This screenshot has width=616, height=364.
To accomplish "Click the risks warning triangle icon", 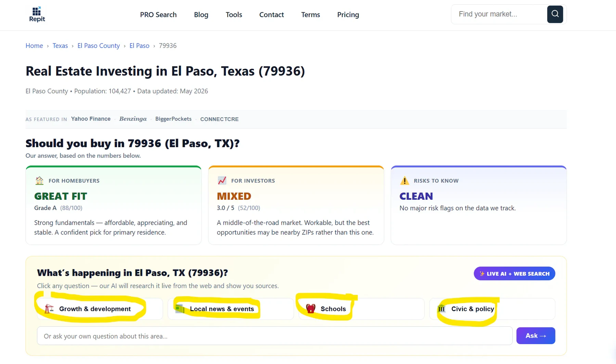I will pos(405,181).
